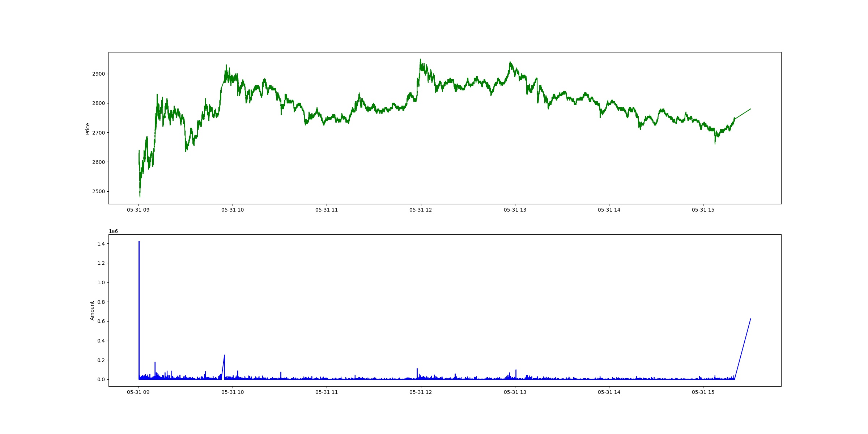Click the end of the rising blue line at far right

coord(750,319)
